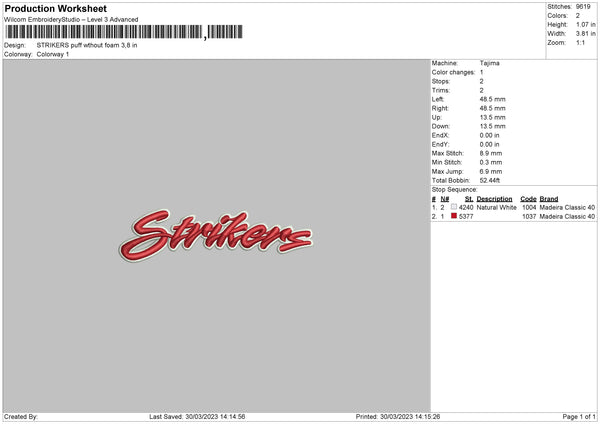This screenshot has width=600, height=424.
Task: Click the stitch count 5377 cell
Action: point(466,217)
